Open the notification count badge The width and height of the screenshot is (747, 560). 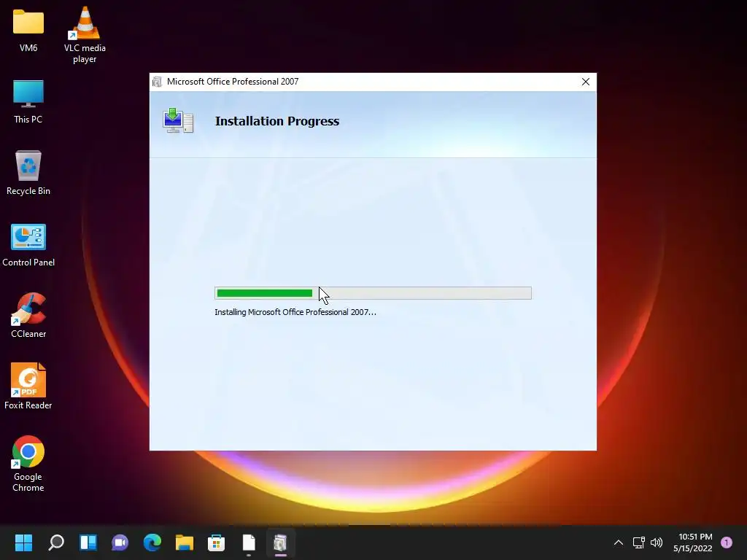point(727,542)
